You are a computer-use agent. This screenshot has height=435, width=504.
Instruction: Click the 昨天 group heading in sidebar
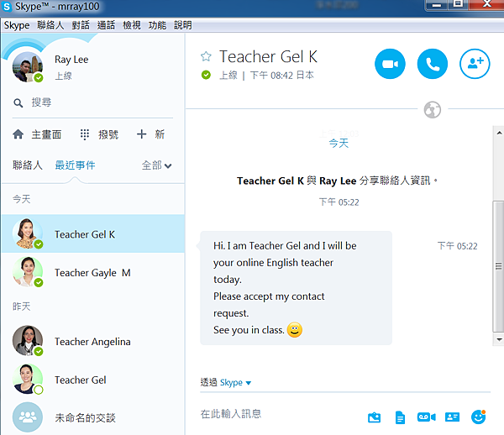point(22,307)
